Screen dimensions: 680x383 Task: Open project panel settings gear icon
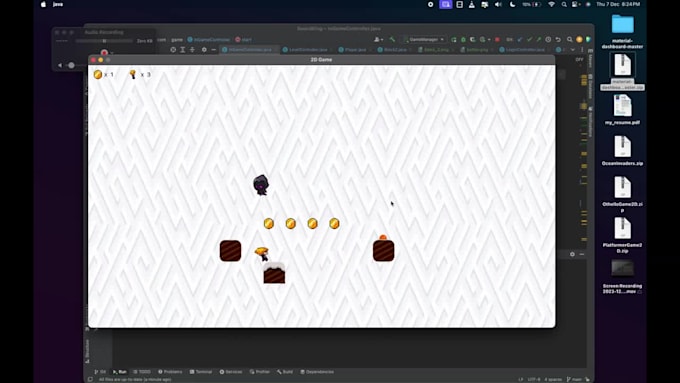pyautogui.click(x=204, y=50)
